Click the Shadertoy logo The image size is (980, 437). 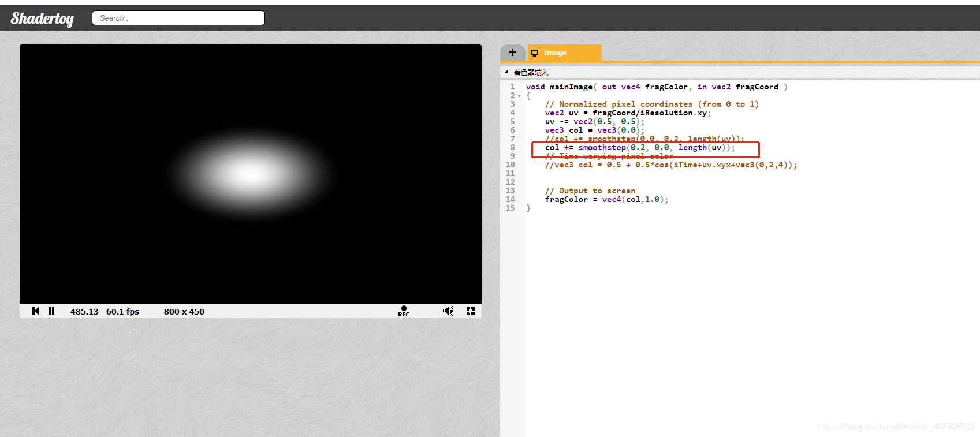[x=42, y=18]
